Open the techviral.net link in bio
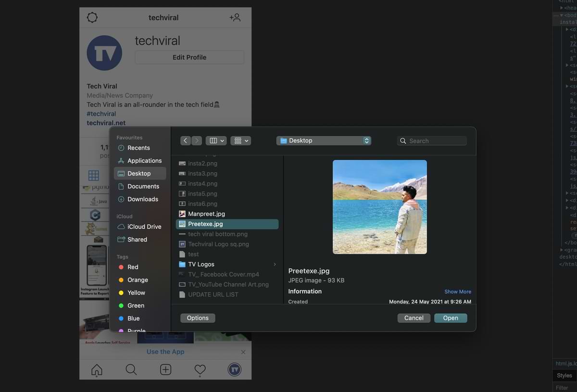 (x=106, y=123)
